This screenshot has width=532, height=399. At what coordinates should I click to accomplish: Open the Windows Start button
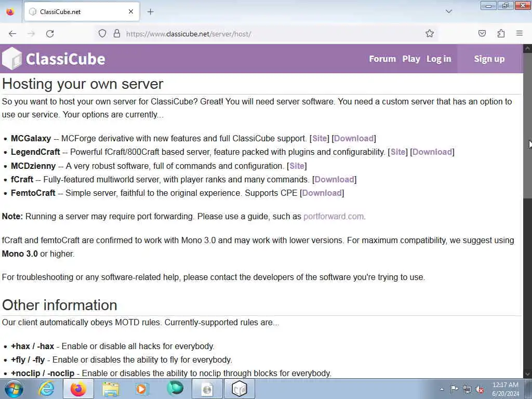pyautogui.click(x=14, y=389)
